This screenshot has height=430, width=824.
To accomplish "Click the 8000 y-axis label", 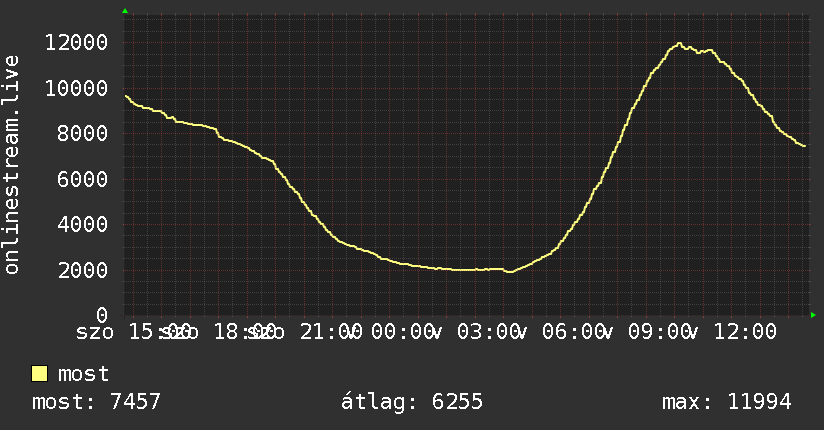I will pos(82,134).
